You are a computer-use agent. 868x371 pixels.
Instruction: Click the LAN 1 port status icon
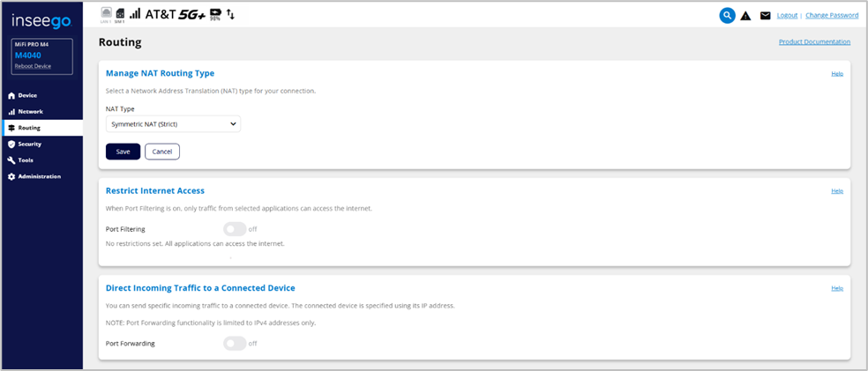pyautogui.click(x=107, y=13)
